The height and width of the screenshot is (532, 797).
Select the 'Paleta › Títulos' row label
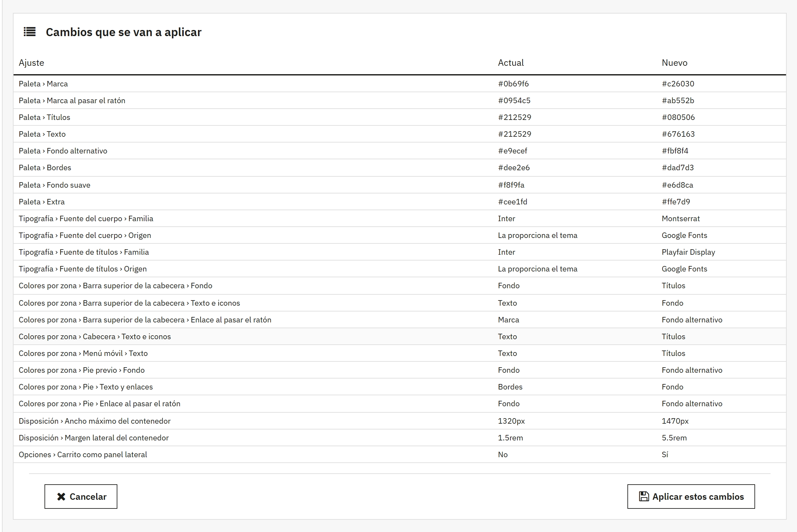coord(44,117)
